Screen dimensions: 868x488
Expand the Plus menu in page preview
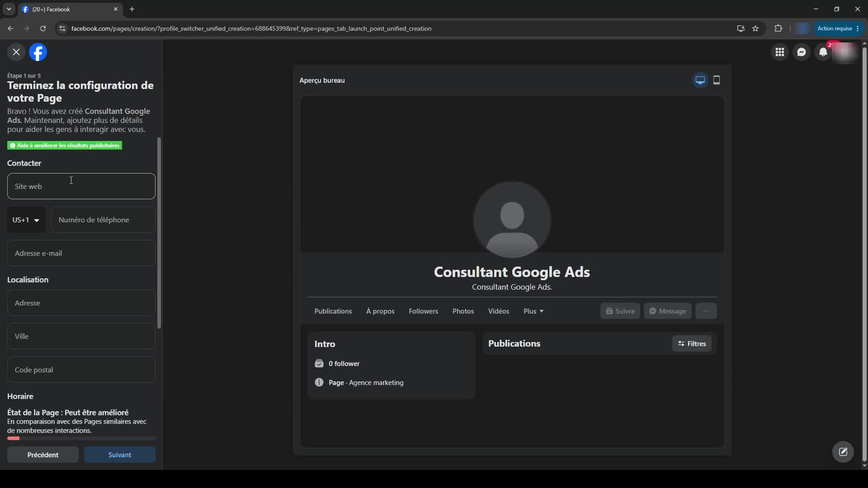(x=533, y=311)
